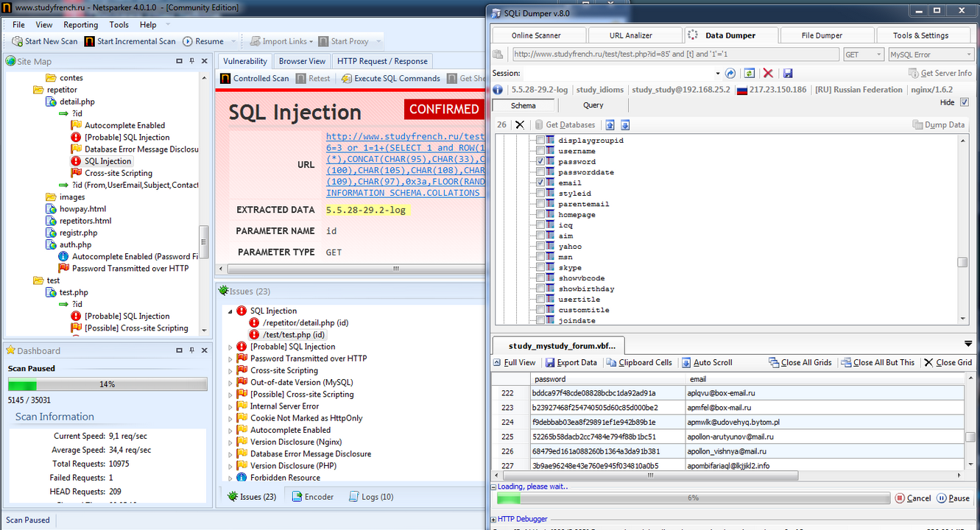
Task: Switch to HTTP Request / Response tab
Action: (x=382, y=61)
